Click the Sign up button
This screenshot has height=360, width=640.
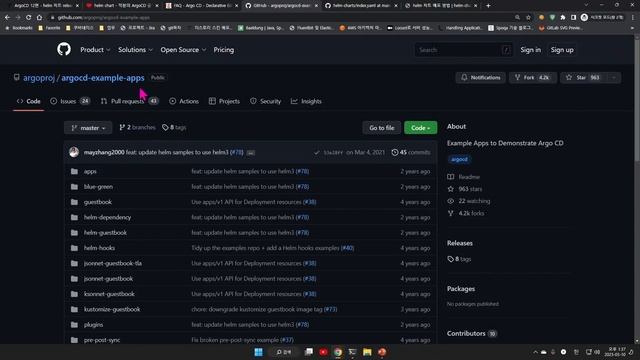[562, 50]
